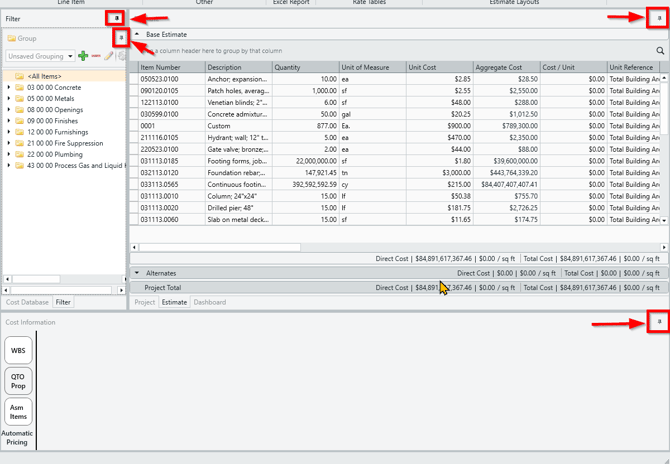Click the Project Total summary row
The width and height of the screenshot is (670, 464).
click(x=399, y=288)
